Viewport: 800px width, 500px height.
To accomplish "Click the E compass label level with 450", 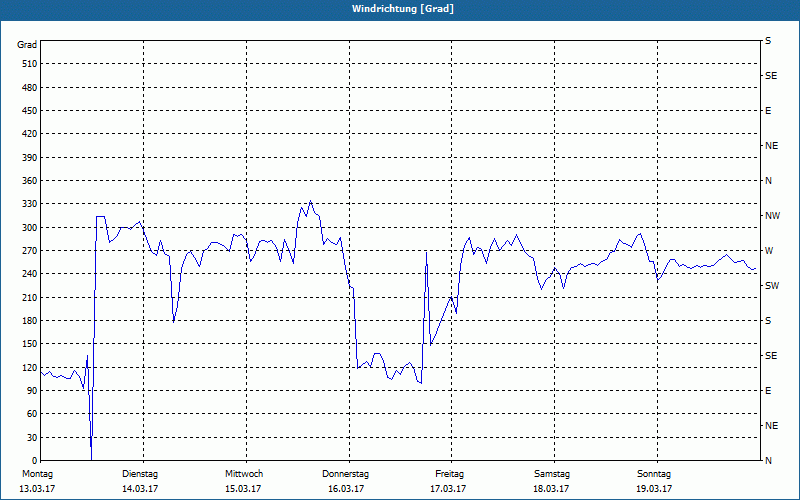I will click(x=768, y=111).
